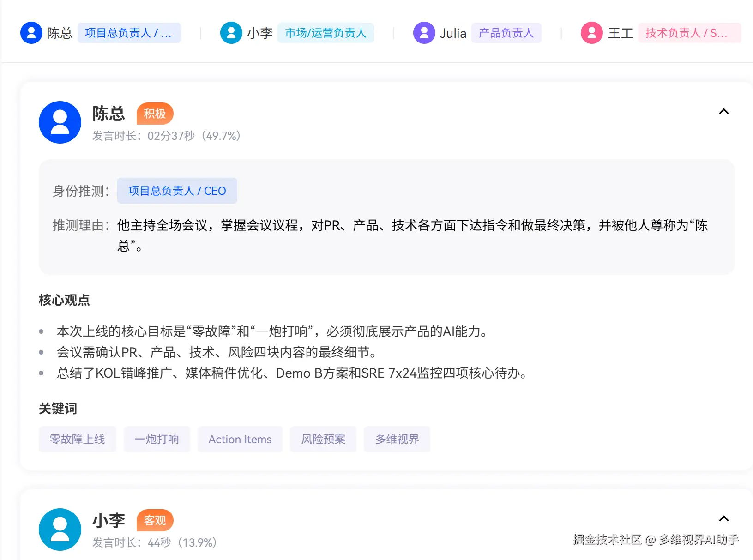Click 陈总's role tag in the top bar
This screenshot has height=560, width=753.
pos(129,32)
